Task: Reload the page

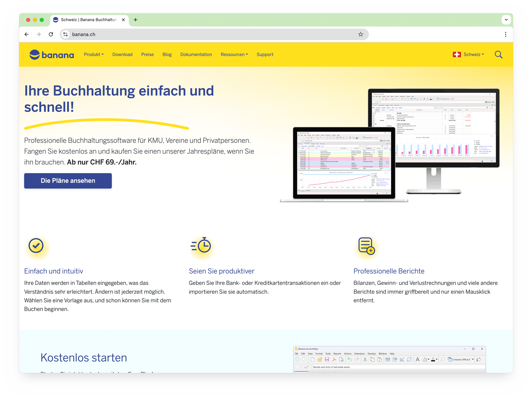Action: point(51,34)
